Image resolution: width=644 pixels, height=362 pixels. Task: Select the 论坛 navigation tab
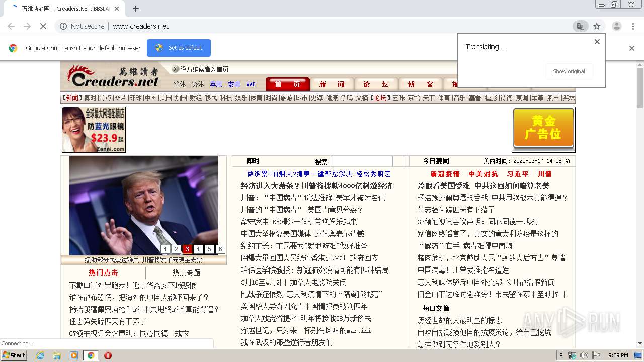376,84
